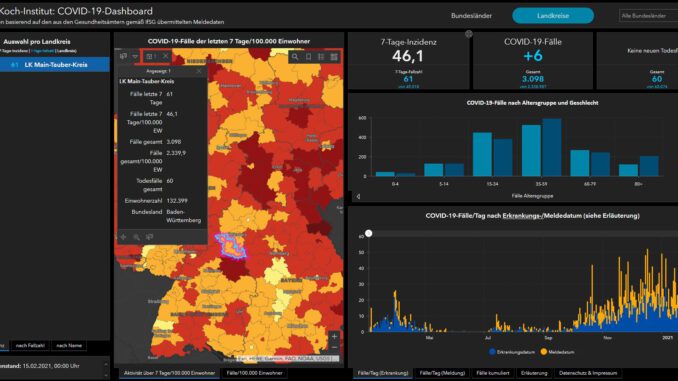This screenshot has width=678, height=381.
Task: Click the highlighted Main-Tauber-Kreis map region
Action: (x=232, y=246)
